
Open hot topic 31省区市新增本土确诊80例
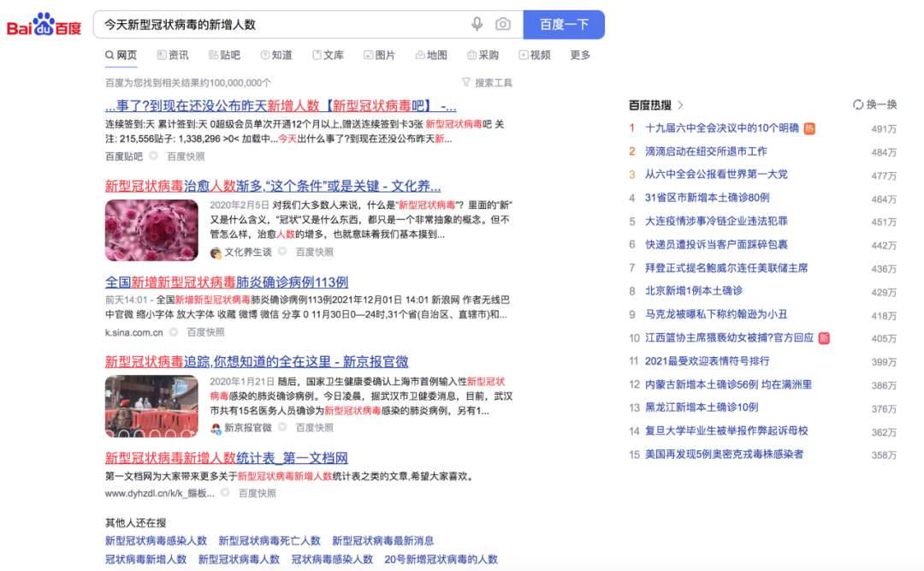pos(708,199)
